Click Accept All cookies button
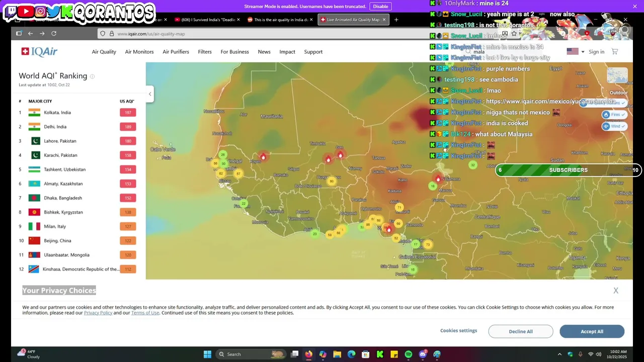Screen dimensions: 644x362 coord(592,331)
